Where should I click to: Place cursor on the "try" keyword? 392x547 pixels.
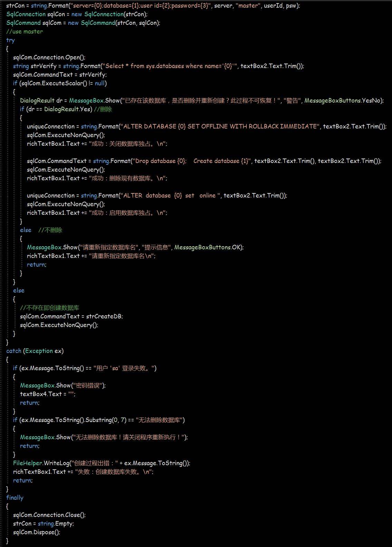[10, 40]
